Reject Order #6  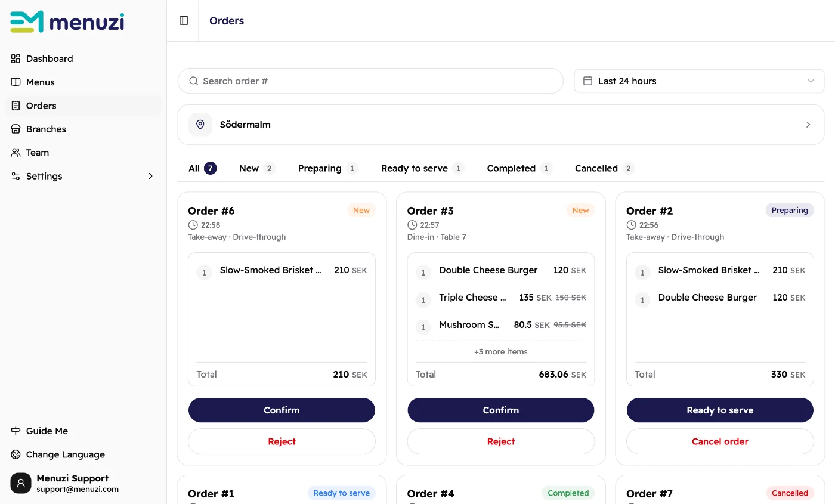pos(282,441)
